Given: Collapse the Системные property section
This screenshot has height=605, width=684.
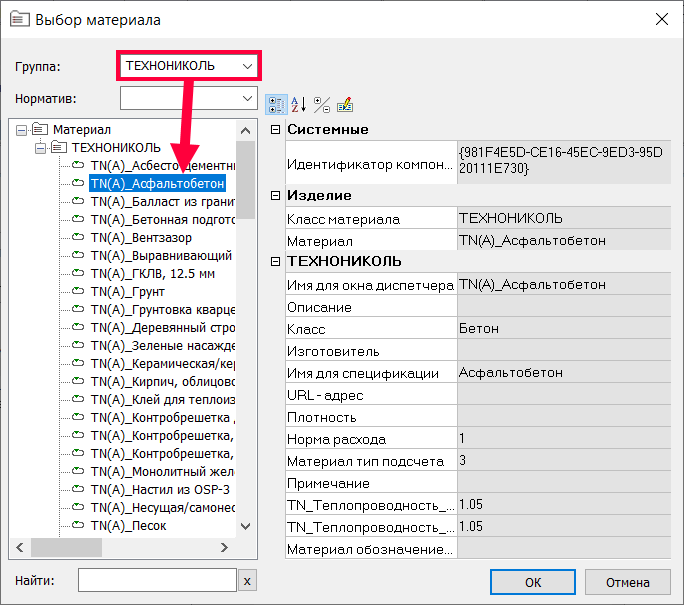Looking at the screenshot, I should pyautogui.click(x=276, y=130).
